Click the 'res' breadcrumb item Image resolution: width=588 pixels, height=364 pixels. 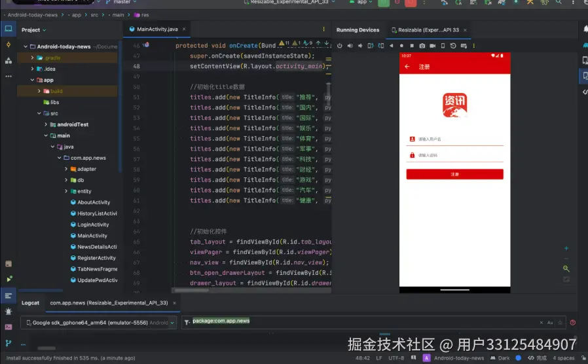(x=141, y=15)
